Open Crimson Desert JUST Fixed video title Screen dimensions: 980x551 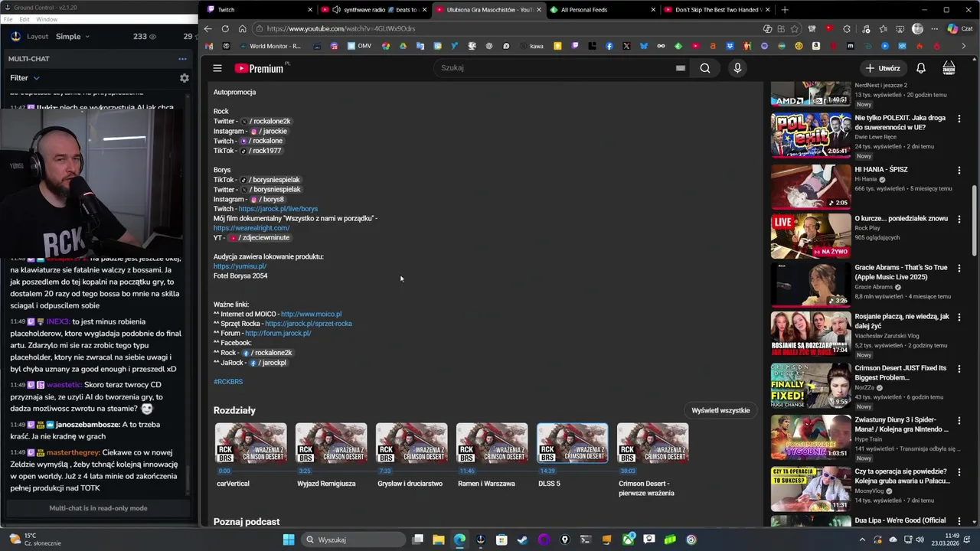click(x=900, y=373)
